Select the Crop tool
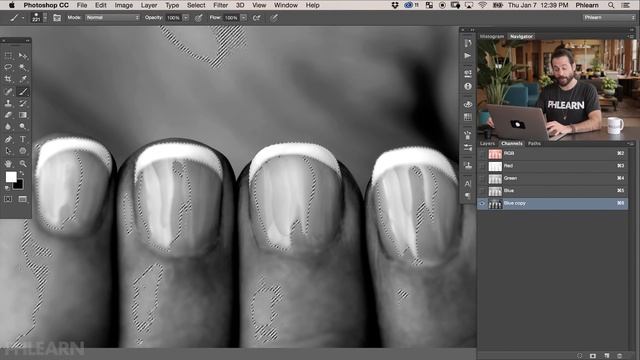 point(8,79)
